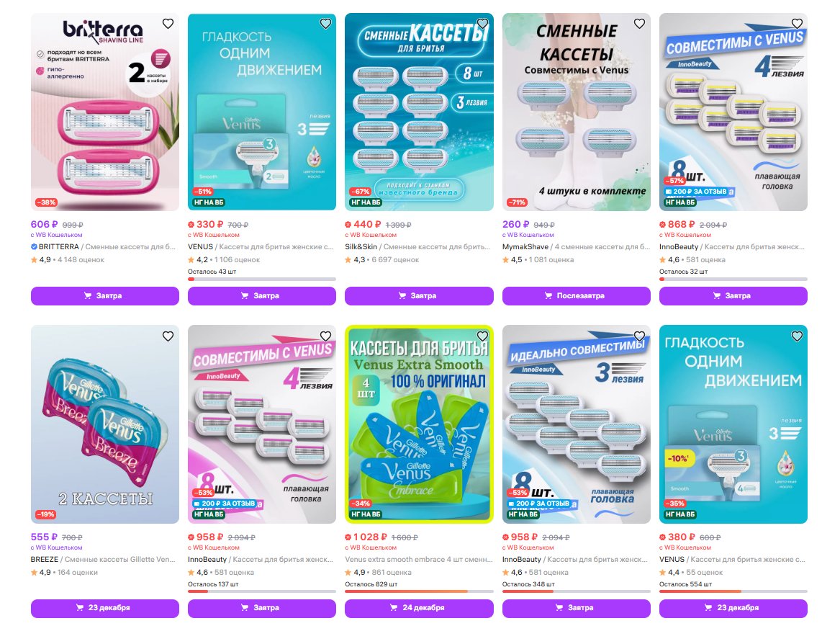Open InnoBeauty 868 ₽ product title link
Screen dimensions: 840x626
point(732,247)
